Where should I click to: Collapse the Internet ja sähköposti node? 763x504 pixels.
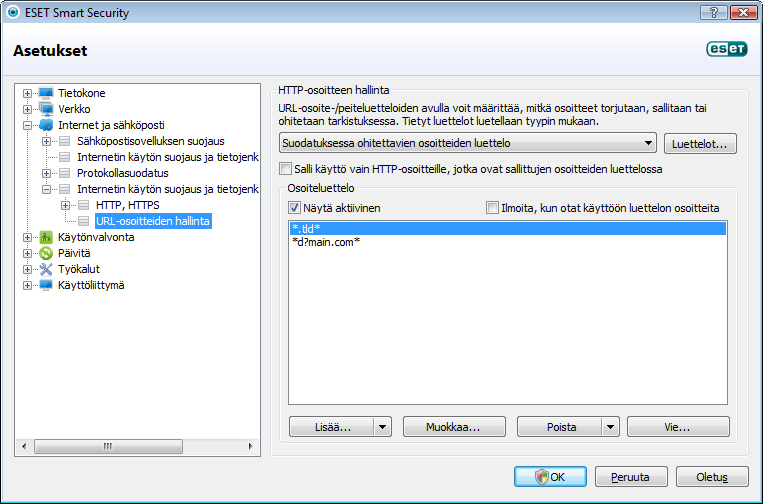pos(27,126)
